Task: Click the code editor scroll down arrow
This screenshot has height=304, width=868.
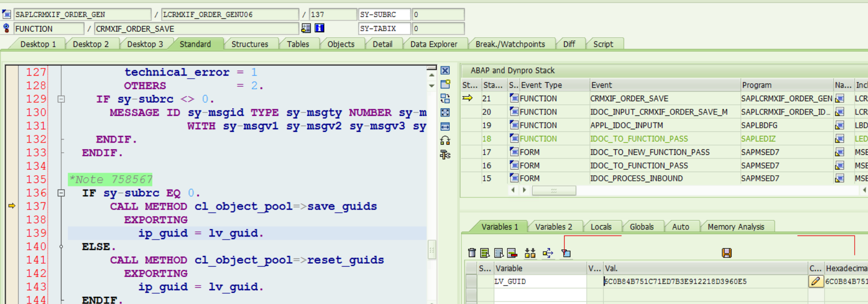Action: [x=432, y=86]
